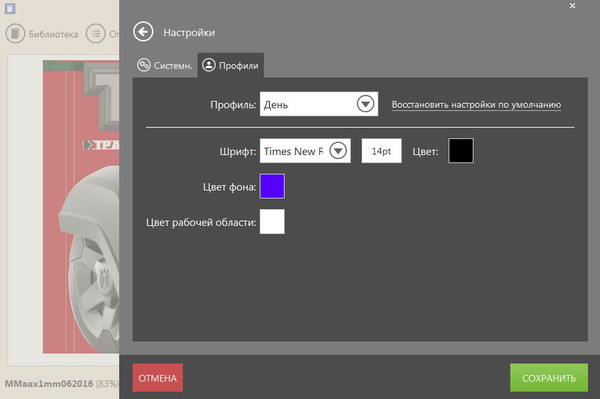Click the app icon in top-left corner
Viewport: 600px width, 399px height.
(x=10, y=8)
